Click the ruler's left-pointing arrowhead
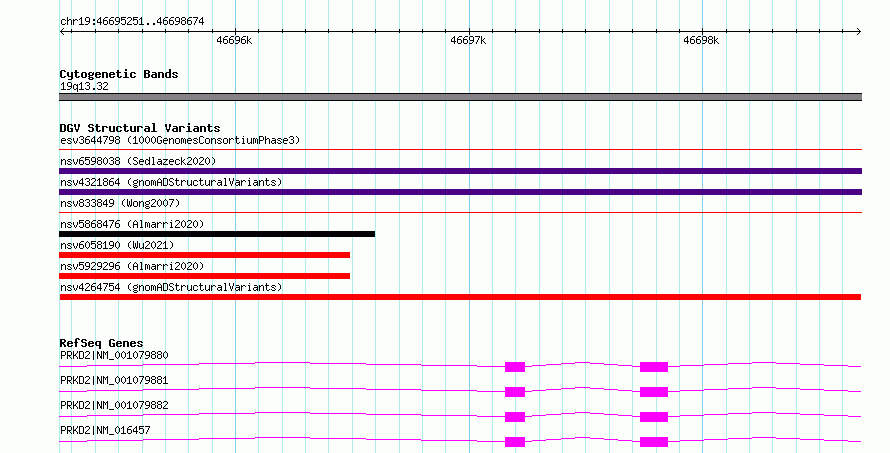The width and height of the screenshot is (890, 453). (62, 31)
